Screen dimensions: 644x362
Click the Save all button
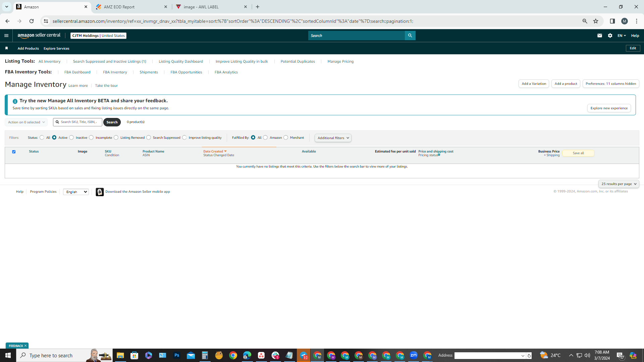coord(578,153)
